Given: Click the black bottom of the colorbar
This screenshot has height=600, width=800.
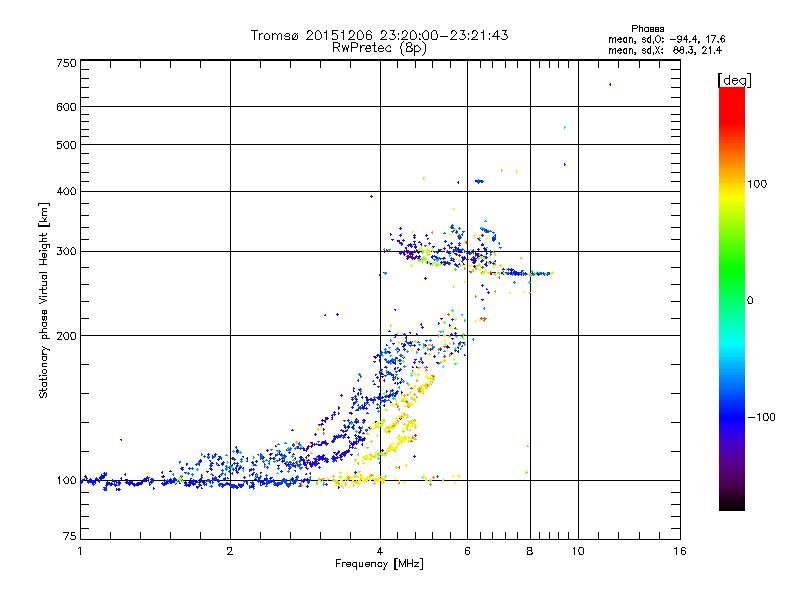Looking at the screenshot, I should pyautogui.click(x=732, y=503).
